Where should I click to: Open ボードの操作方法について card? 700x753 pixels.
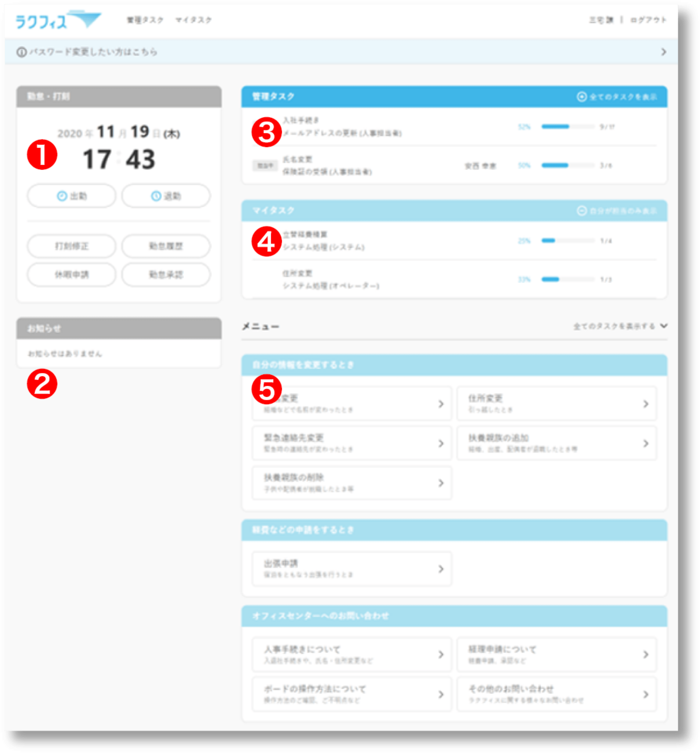352,694
